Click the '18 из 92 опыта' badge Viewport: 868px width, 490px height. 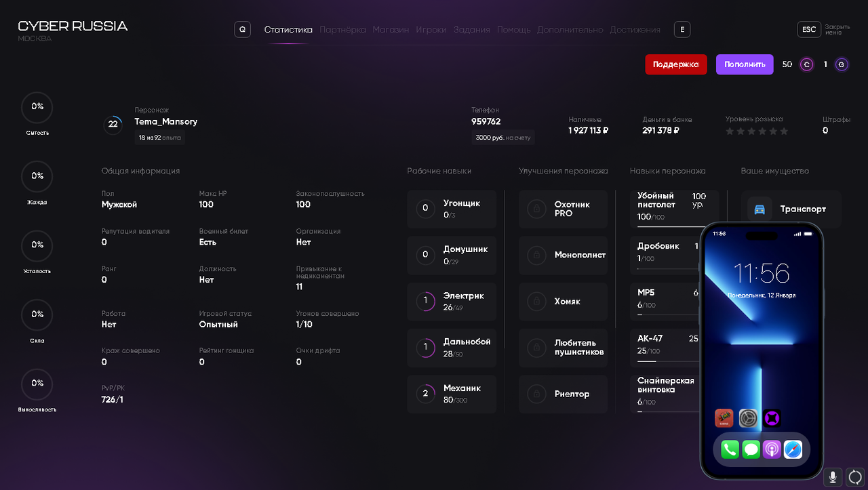point(160,138)
